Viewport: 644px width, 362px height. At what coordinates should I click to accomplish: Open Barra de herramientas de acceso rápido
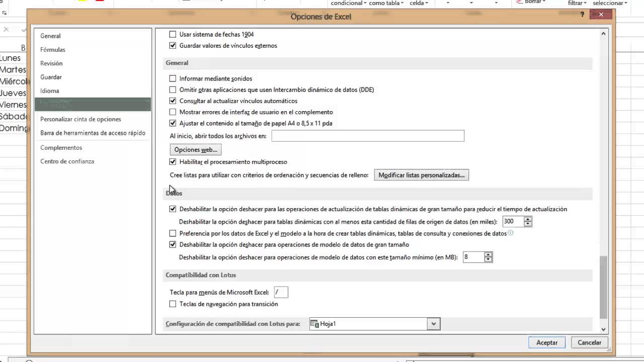[x=93, y=133]
